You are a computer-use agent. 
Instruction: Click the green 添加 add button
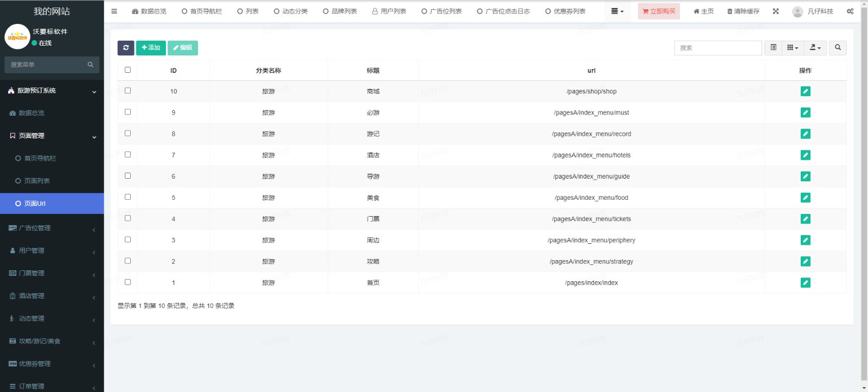(x=151, y=48)
